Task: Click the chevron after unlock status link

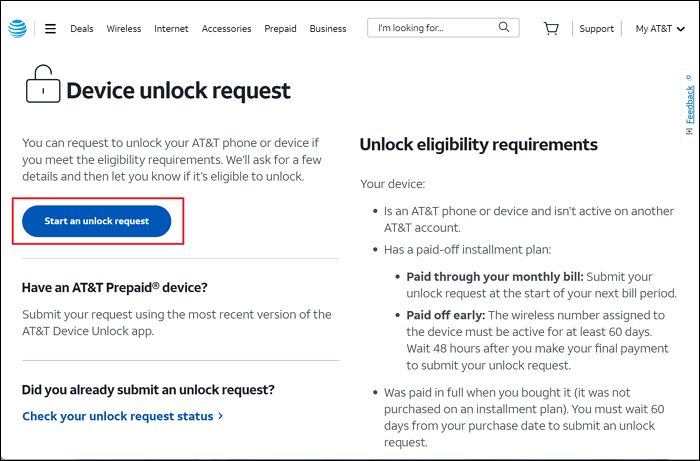Action: 221,415
